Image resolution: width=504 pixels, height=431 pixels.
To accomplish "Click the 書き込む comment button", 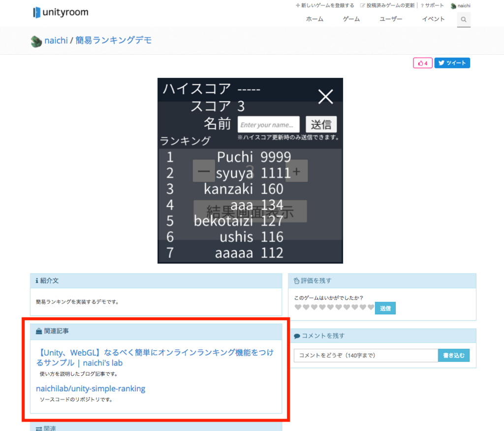I will [x=453, y=356].
